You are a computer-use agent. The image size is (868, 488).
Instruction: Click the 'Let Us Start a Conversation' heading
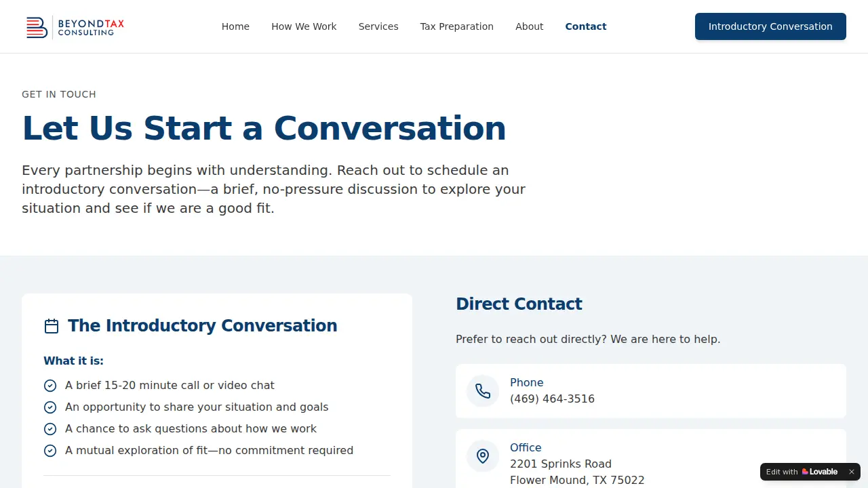tap(264, 128)
